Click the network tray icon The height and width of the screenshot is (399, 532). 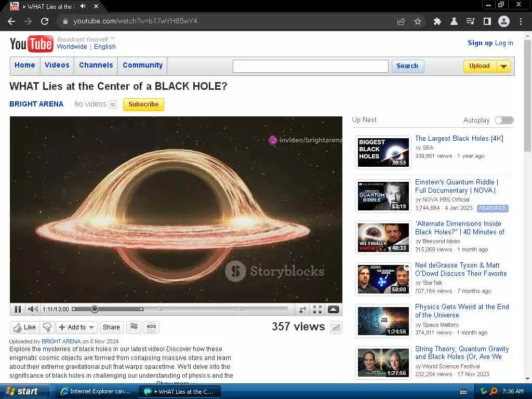[x=484, y=391]
